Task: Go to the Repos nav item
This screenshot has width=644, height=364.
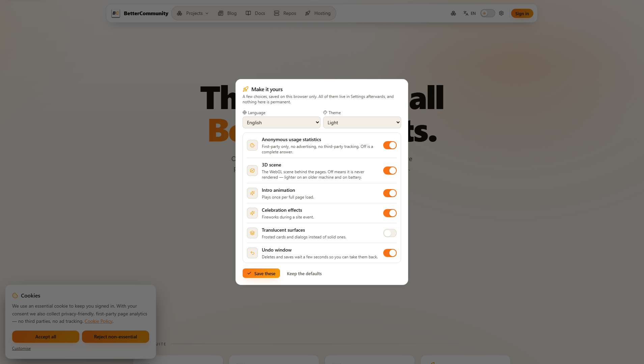Action: 285,13
